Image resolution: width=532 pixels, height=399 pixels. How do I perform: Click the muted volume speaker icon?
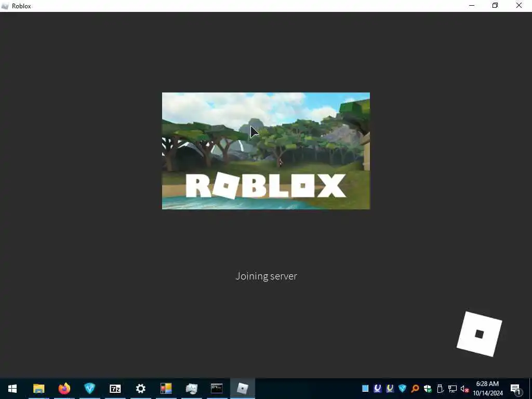point(464,389)
